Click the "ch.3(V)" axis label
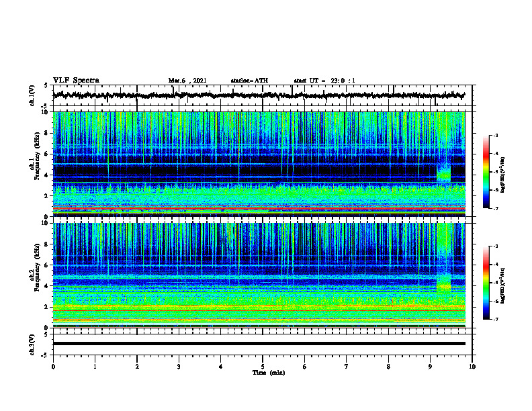The image size is (532, 411). (32, 345)
